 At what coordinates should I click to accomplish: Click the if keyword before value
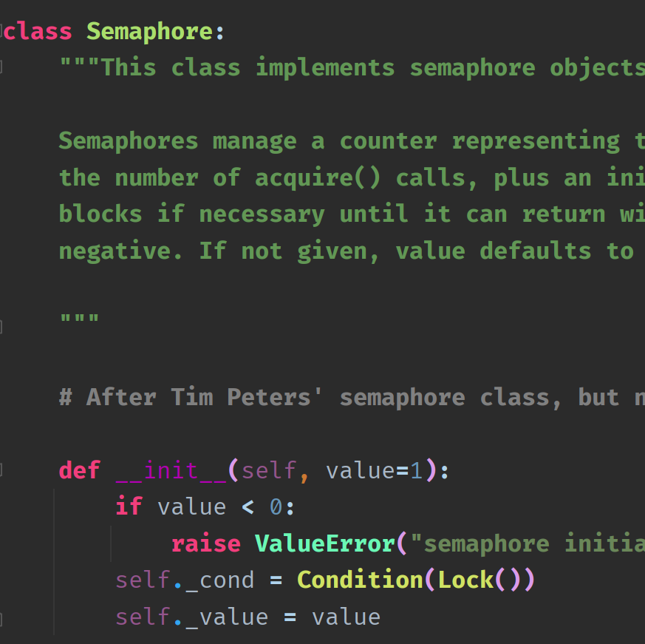pyautogui.click(x=129, y=506)
